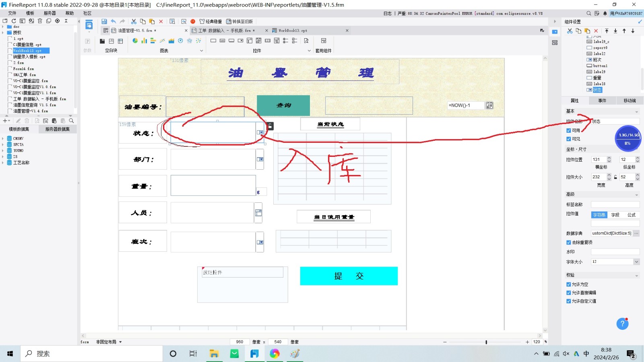The width and height of the screenshot is (644, 362).
Task: Insert a line chart component
Action: [x=162, y=41]
